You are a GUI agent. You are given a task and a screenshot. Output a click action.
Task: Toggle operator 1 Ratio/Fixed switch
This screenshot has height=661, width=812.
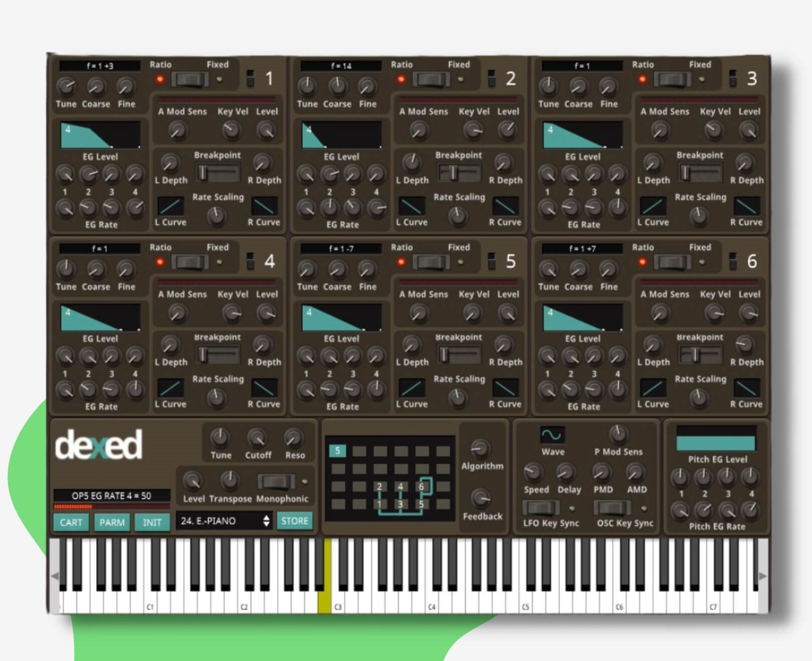(x=190, y=79)
